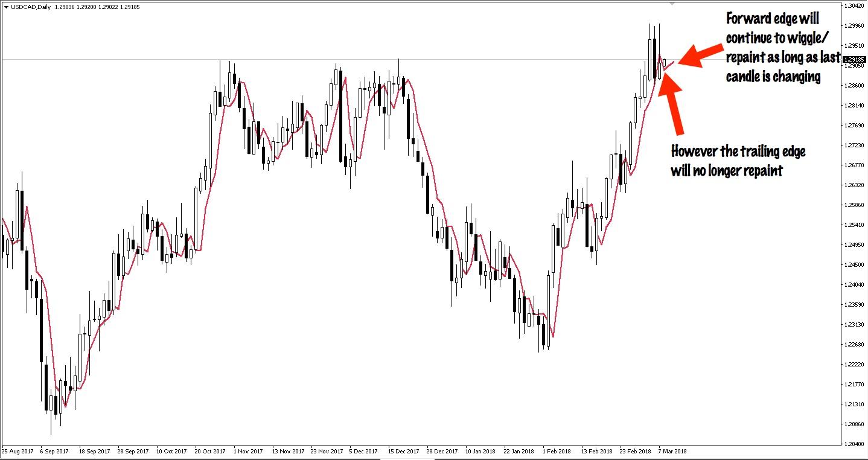Click the 1.23130 price axis label

click(855, 324)
